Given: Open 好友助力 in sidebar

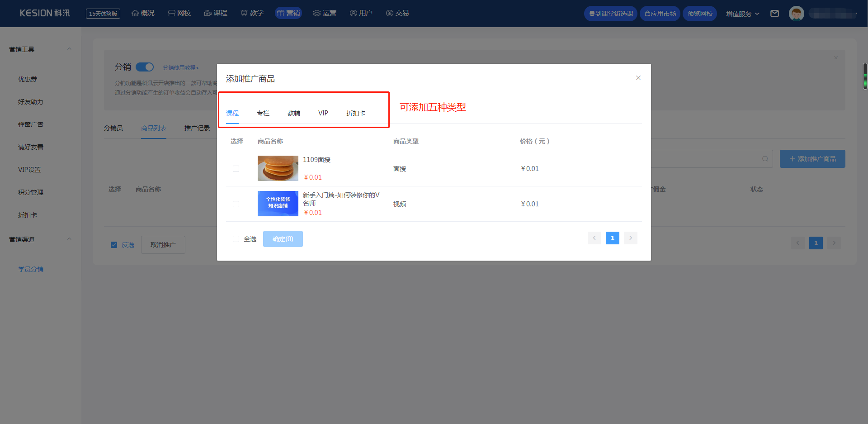Looking at the screenshot, I should click(31, 102).
